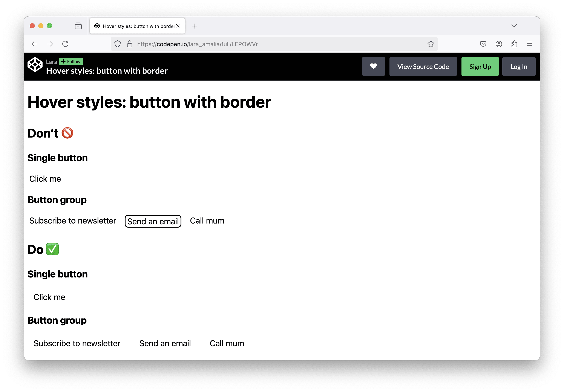Click the forward navigation arrow

coord(50,44)
